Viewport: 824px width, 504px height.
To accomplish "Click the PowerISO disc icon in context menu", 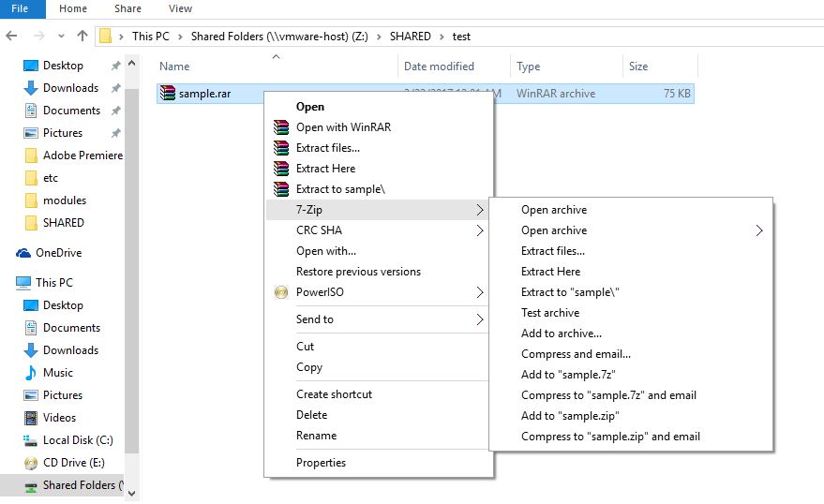I will click(x=280, y=292).
